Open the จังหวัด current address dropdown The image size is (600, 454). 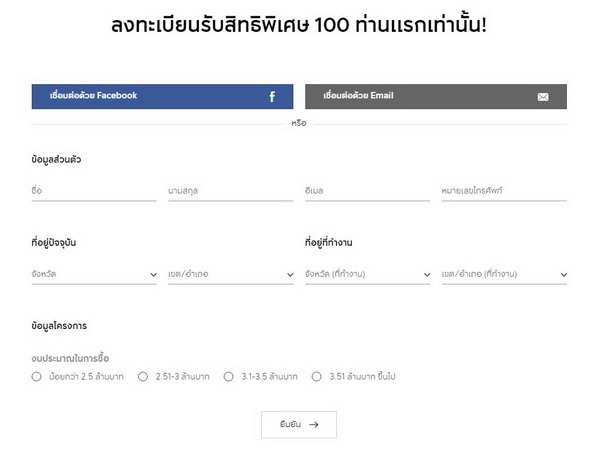click(94, 274)
